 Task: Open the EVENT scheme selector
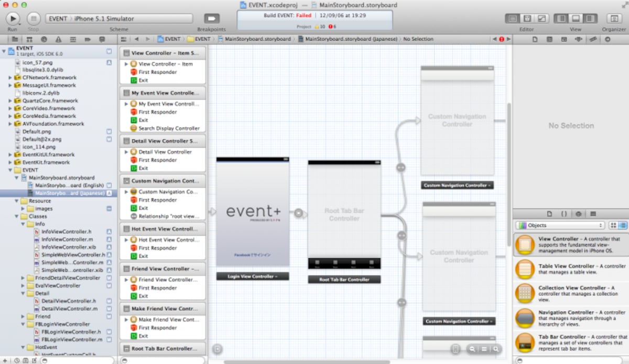click(x=58, y=18)
